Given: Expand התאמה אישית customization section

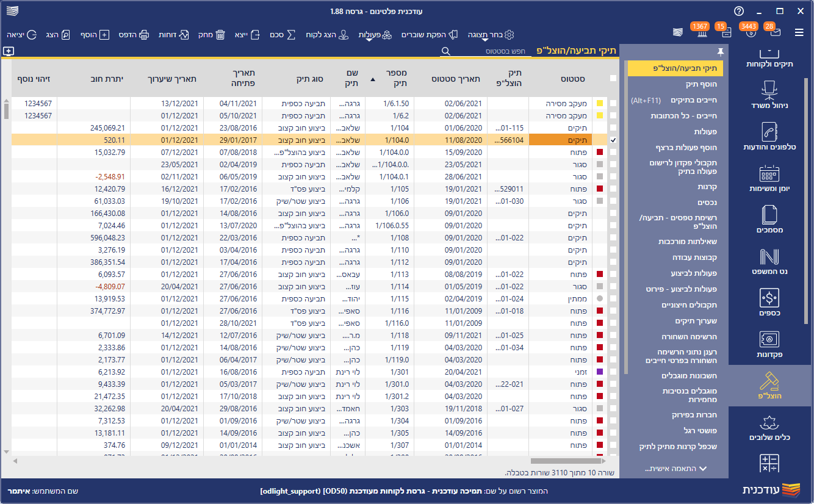Looking at the screenshot, I should coord(676,469).
